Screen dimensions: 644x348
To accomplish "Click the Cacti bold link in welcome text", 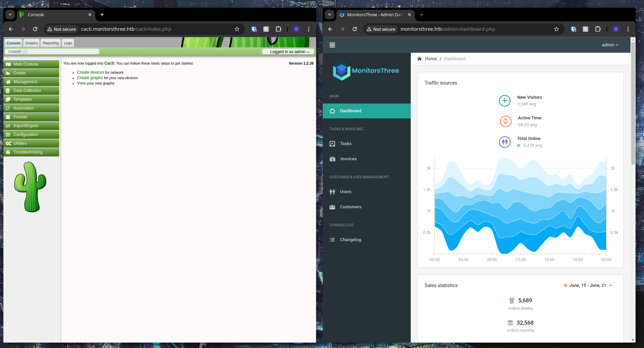I will click(109, 63).
